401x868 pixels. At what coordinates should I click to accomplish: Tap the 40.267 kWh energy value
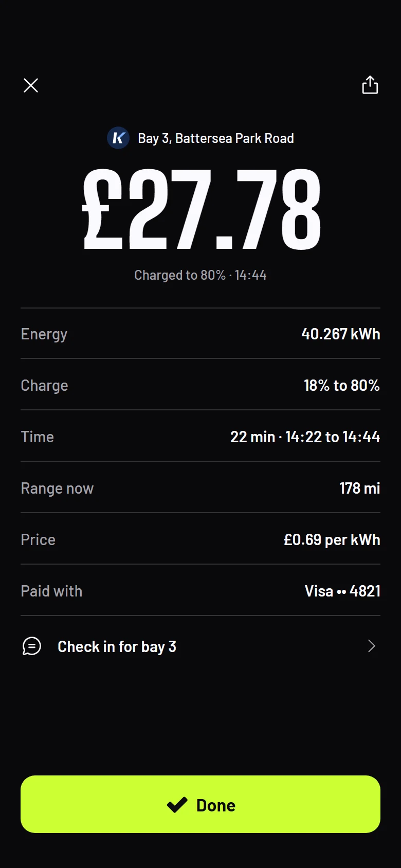pos(341,334)
